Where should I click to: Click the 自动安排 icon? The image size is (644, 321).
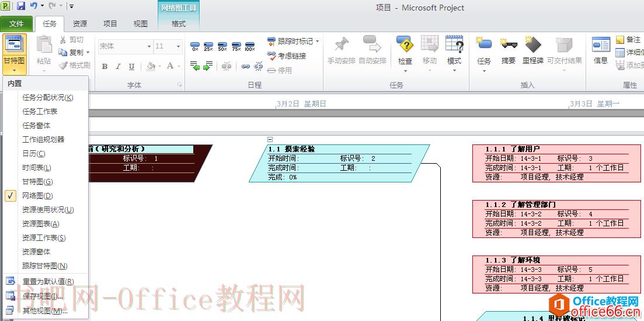(372, 44)
